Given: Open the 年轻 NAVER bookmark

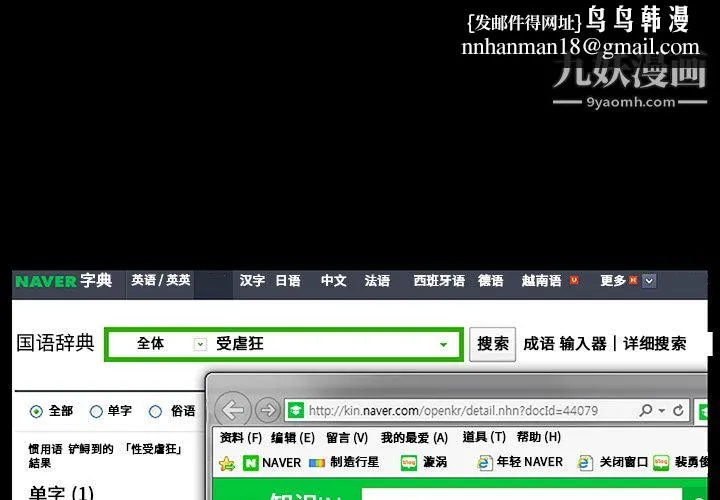Looking at the screenshot, I should coord(520,462).
